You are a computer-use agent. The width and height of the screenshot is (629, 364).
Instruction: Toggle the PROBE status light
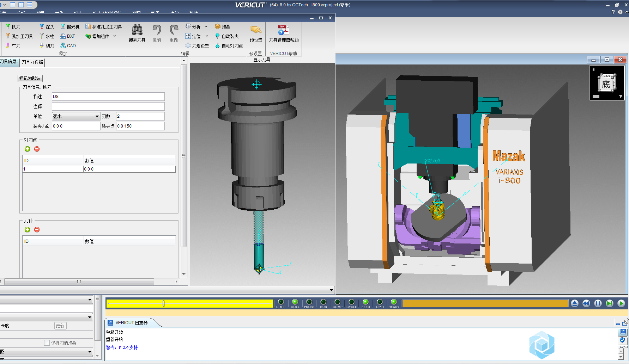tap(309, 302)
